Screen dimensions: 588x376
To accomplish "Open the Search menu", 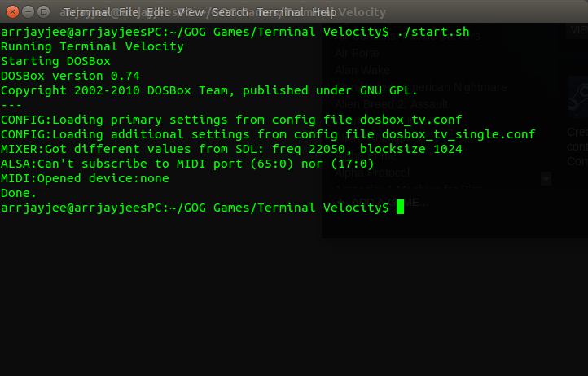I will (230, 12).
